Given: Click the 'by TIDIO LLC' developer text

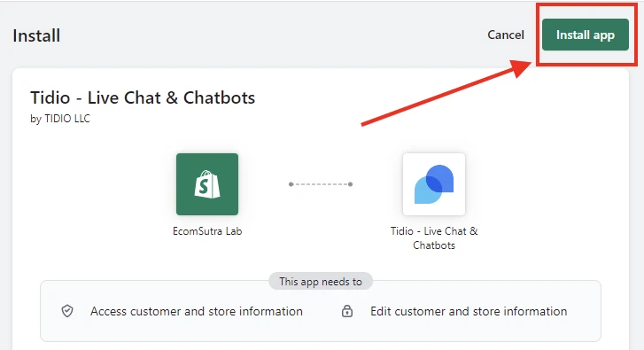Looking at the screenshot, I should tap(60, 119).
